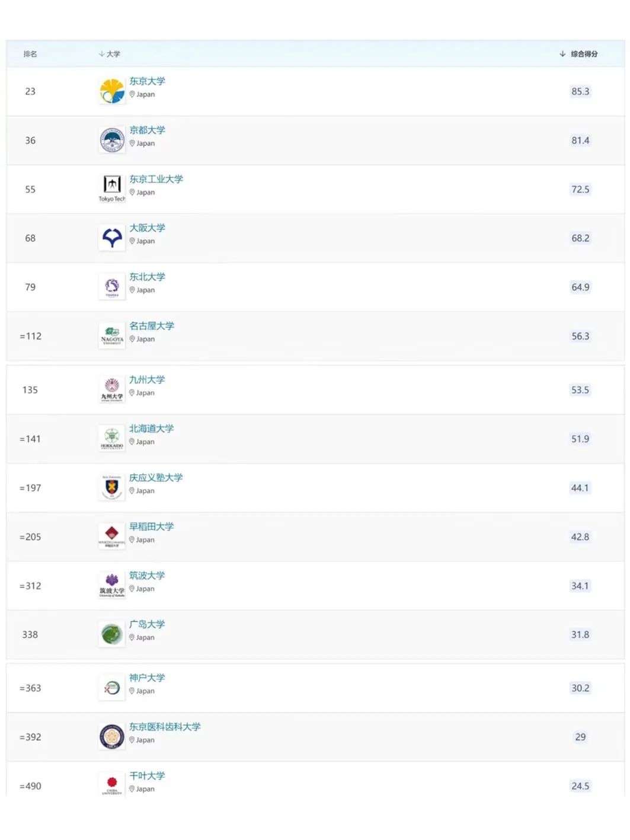The height and width of the screenshot is (840, 630).
Task: Select the Tokyo Tech logo
Action: [112, 189]
